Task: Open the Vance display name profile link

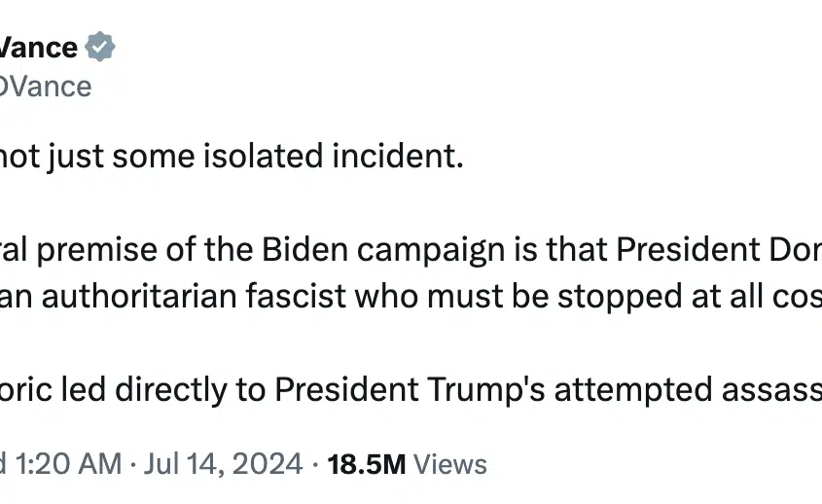Action: (x=38, y=48)
